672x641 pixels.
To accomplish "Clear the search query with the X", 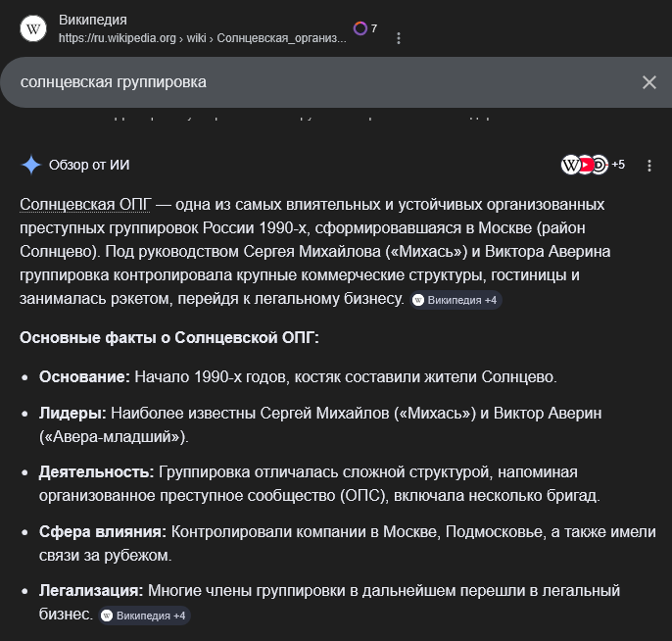I will click(648, 82).
